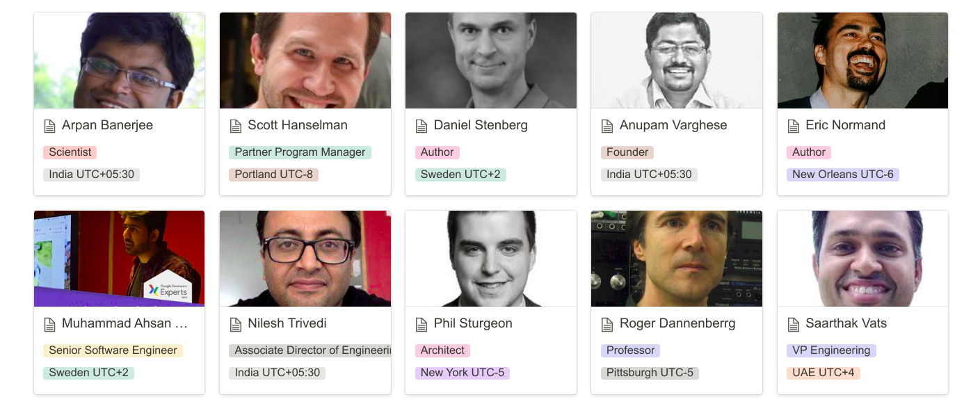Select the document icon beside Eric Normand
The width and height of the screenshot is (980, 404).
pyautogui.click(x=794, y=126)
